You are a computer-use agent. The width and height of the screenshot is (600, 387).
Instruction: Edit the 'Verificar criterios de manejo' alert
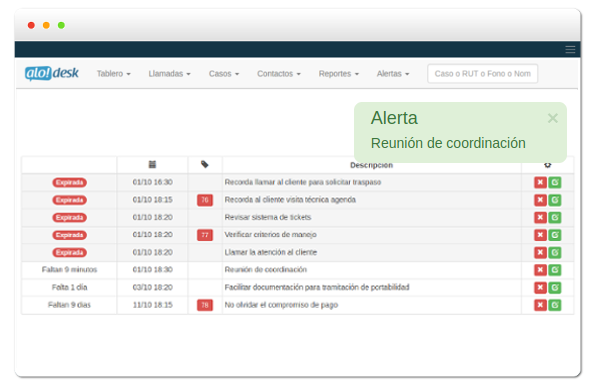[x=555, y=235]
